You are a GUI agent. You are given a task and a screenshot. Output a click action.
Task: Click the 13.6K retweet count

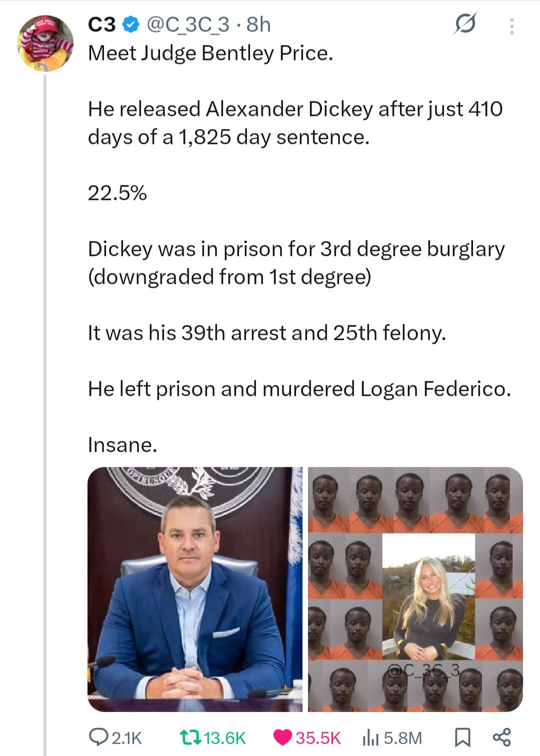(x=225, y=738)
